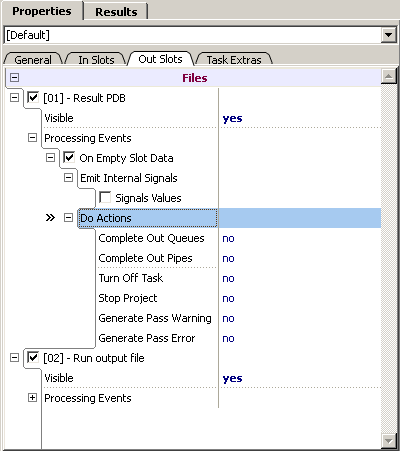Open the In Slots tab
400x451 pixels.
(x=96, y=60)
